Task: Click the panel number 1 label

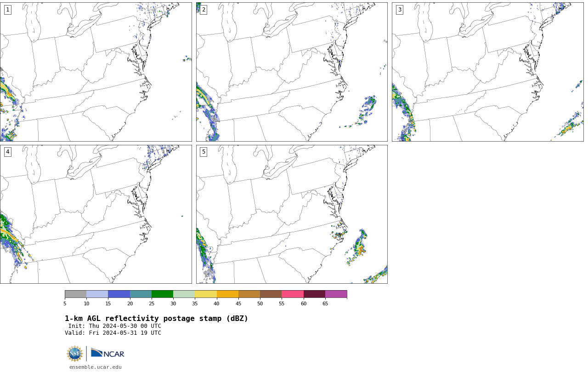Action: (7, 10)
